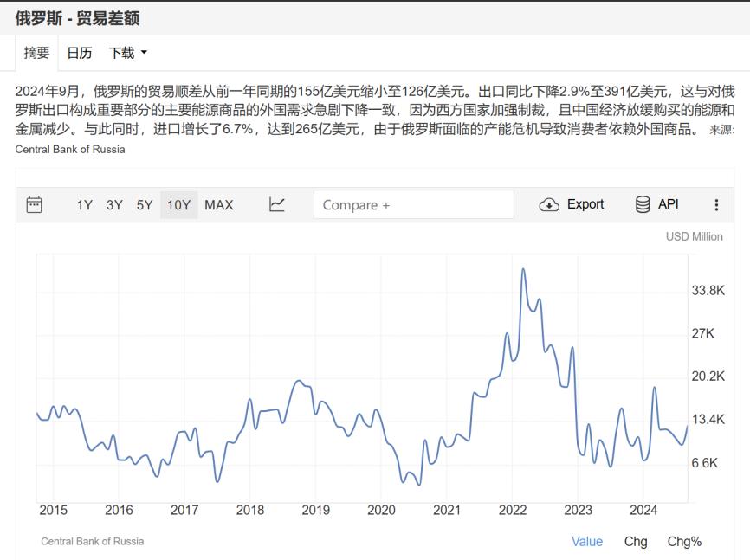Viewport: 750px width, 560px height.
Task: Click the API database icon
Action: pos(643,205)
